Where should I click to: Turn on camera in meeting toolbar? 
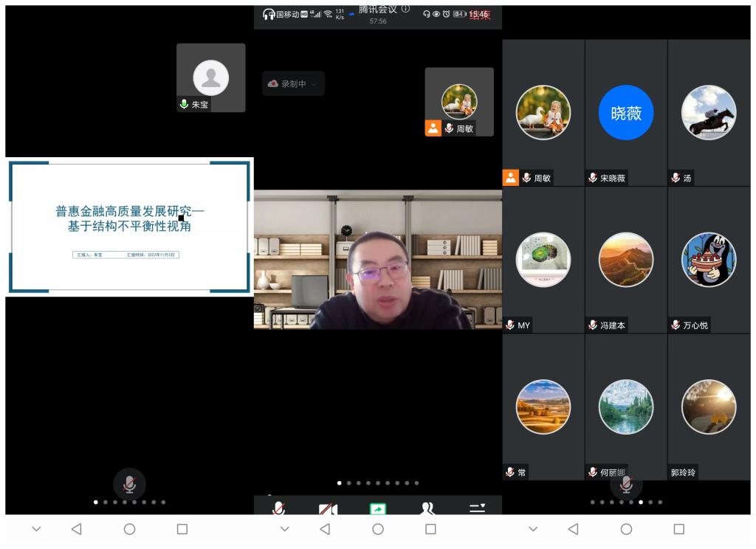coord(328,508)
